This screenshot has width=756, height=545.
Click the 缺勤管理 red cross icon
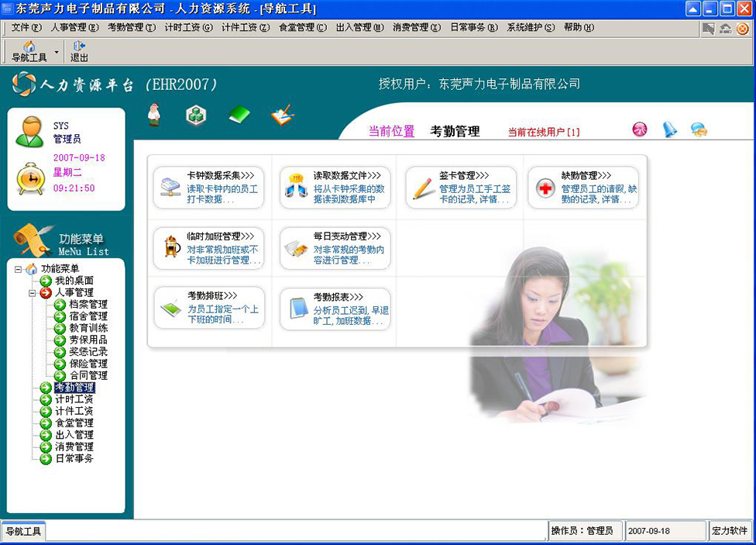[x=546, y=188]
